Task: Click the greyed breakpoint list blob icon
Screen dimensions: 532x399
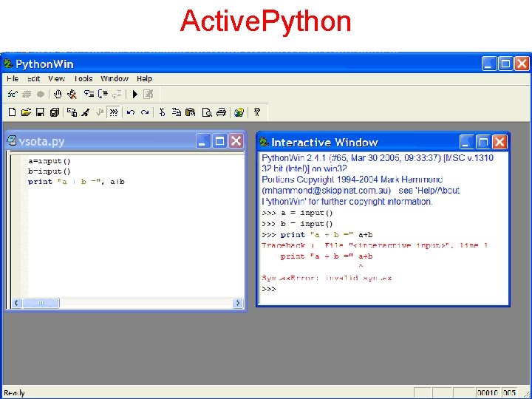Action: click(41, 94)
